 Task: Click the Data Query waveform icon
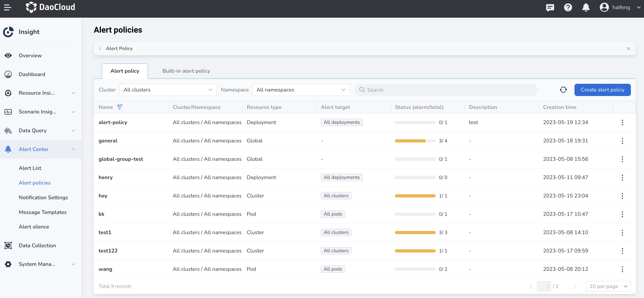(8, 130)
